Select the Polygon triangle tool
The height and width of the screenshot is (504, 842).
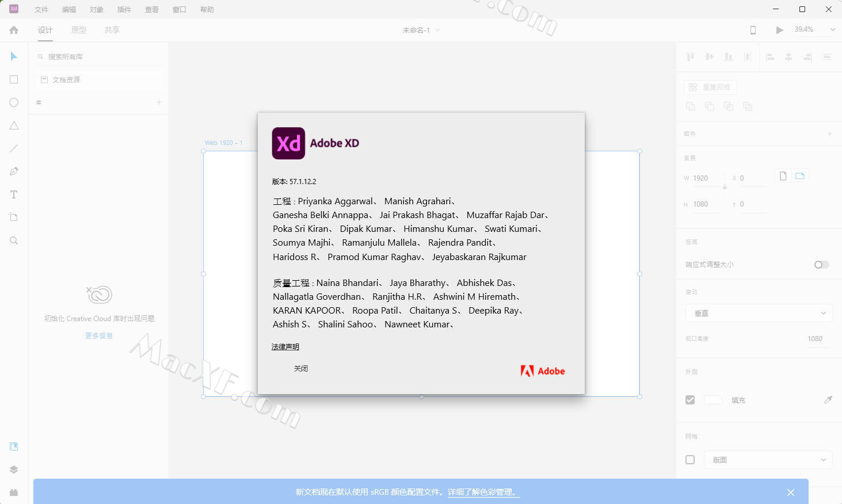[14, 125]
